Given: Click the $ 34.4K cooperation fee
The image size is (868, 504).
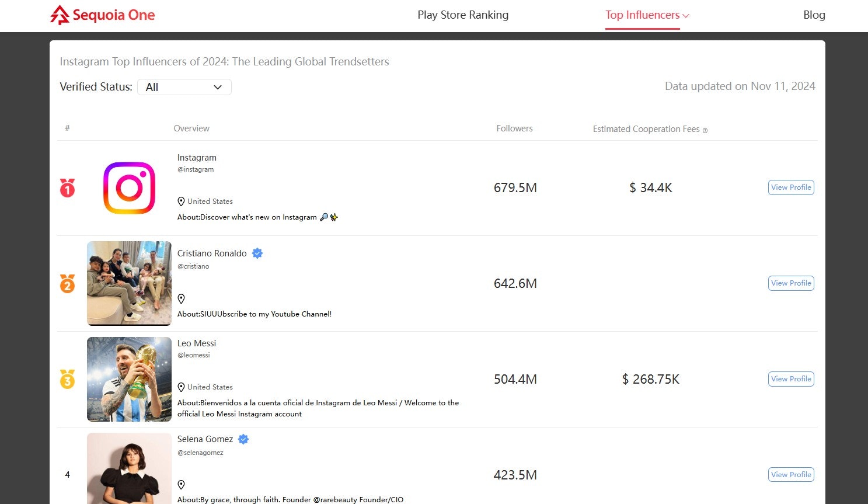Looking at the screenshot, I should pos(651,188).
